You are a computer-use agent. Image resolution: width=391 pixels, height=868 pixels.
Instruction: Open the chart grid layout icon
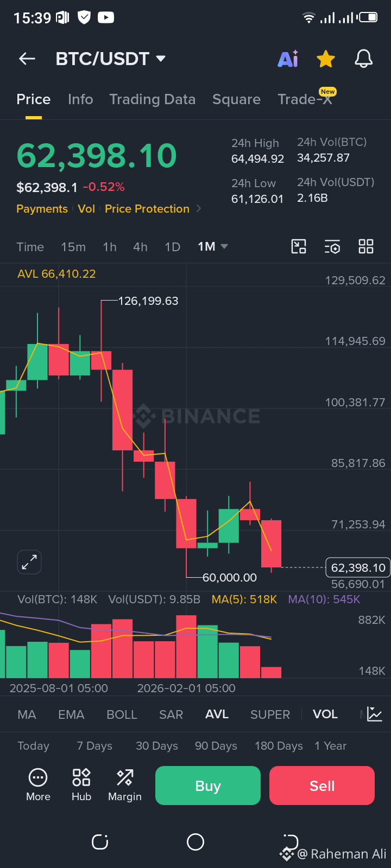click(x=366, y=246)
